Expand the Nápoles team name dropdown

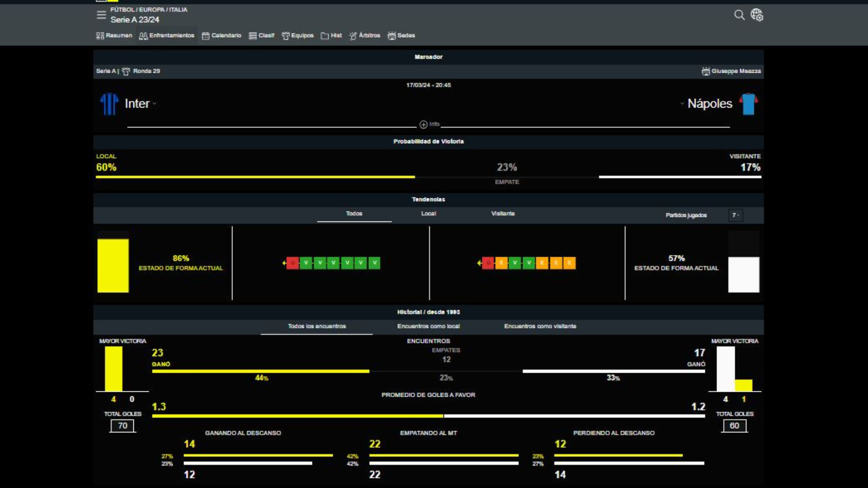pos(682,103)
